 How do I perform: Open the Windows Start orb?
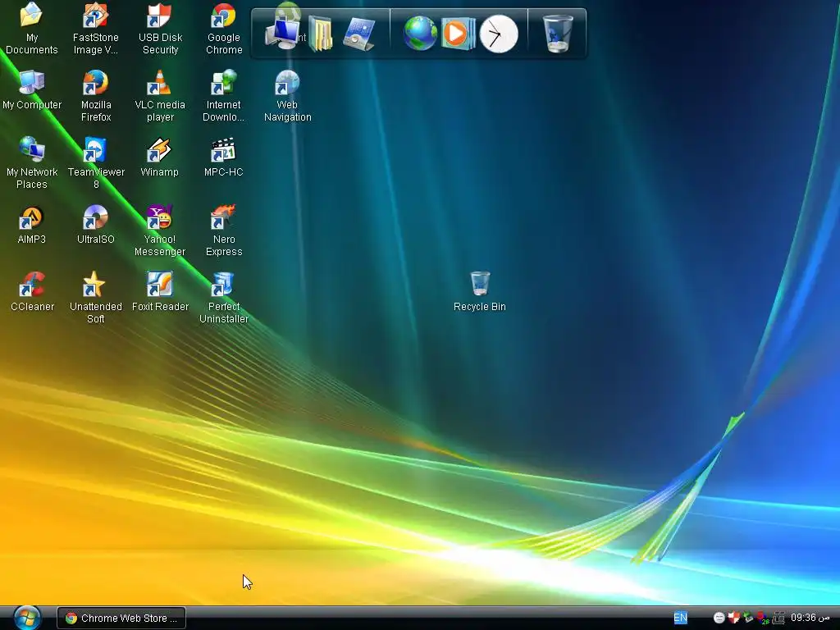pyautogui.click(x=27, y=618)
